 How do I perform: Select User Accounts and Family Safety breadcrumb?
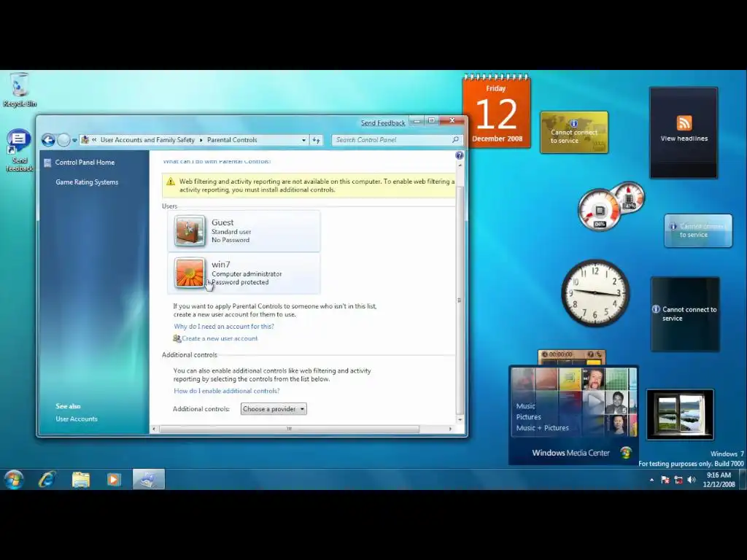147,140
